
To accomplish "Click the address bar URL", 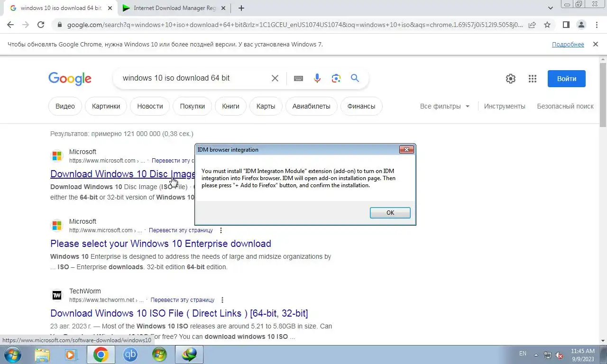I will (x=295, y=25).
